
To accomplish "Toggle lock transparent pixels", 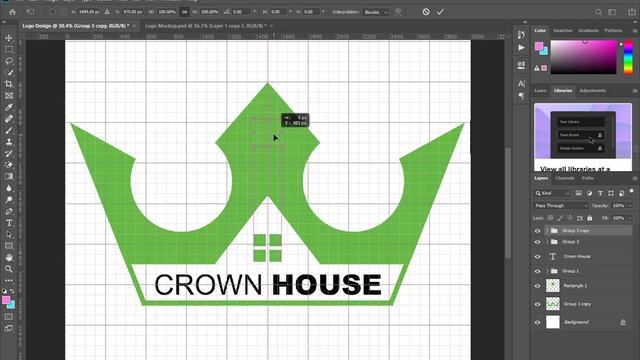I will pyautogui.click(x=550, y=218).
